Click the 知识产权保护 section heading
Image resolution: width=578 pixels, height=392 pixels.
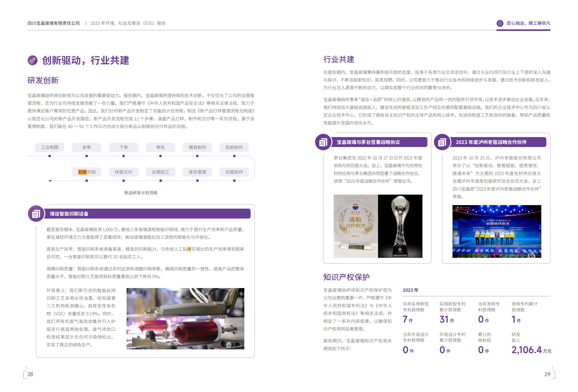point(346,277)
